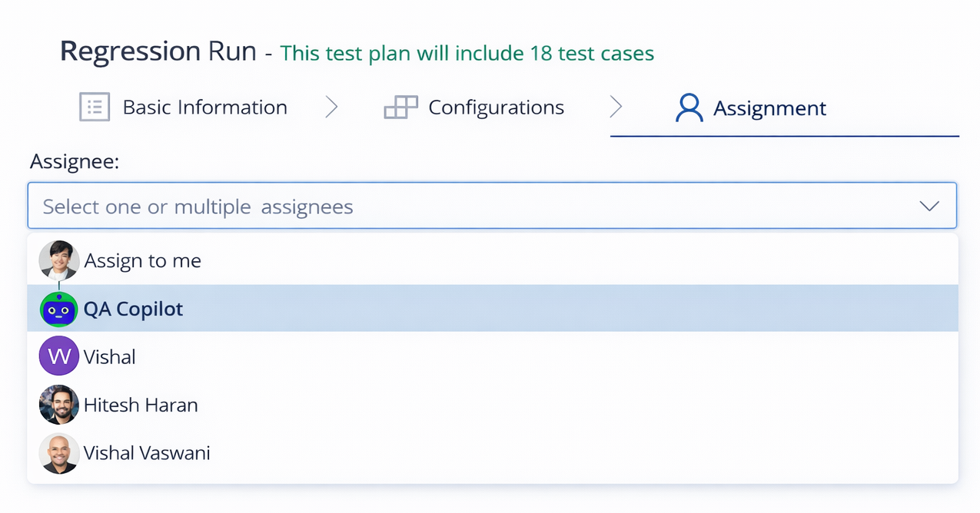980x513 pixels.
Task: Click Vishal's purple letter avatar
Action: point(59,356)
